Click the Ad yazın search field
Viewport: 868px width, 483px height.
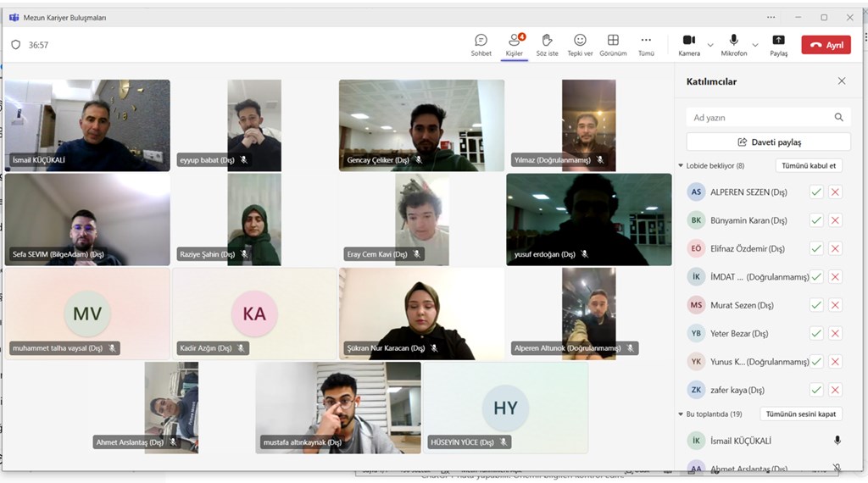click(759, 118)
